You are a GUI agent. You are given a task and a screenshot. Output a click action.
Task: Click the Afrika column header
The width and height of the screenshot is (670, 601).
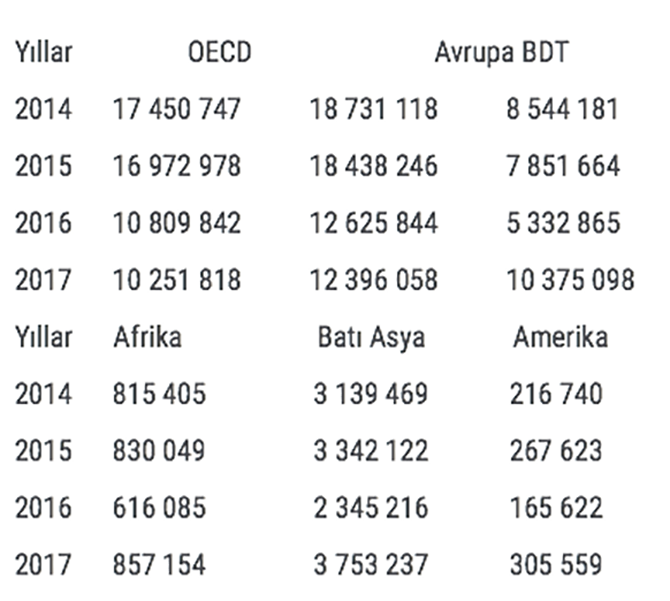[147, 337]
